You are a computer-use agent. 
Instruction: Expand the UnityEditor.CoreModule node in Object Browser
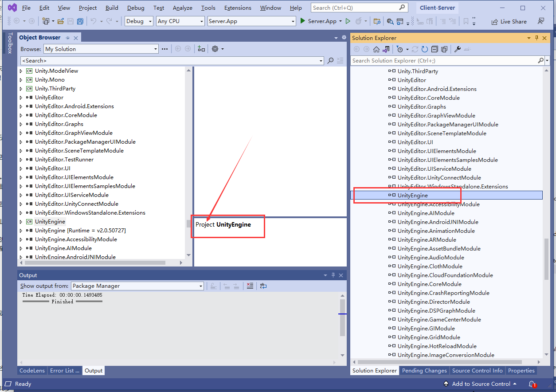21,115
